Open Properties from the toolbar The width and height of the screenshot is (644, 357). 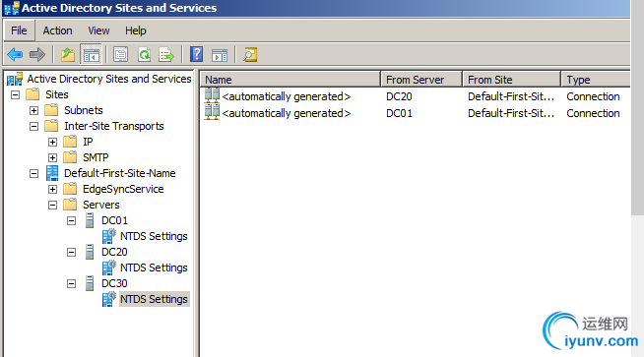[121, 54]
